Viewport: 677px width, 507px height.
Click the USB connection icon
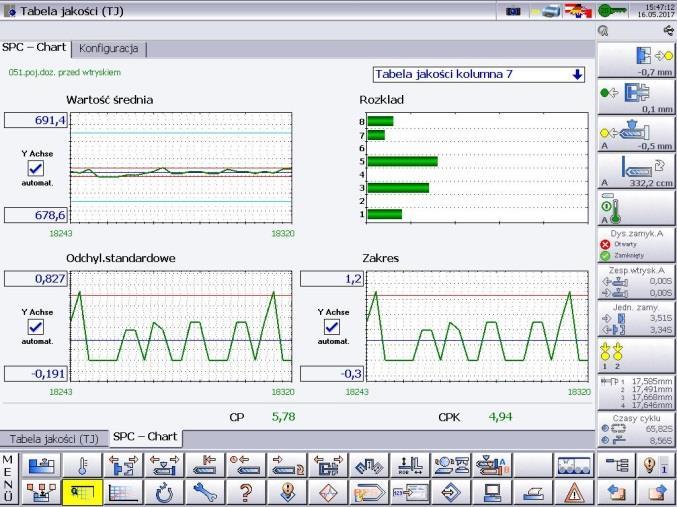tap(668, 31)
